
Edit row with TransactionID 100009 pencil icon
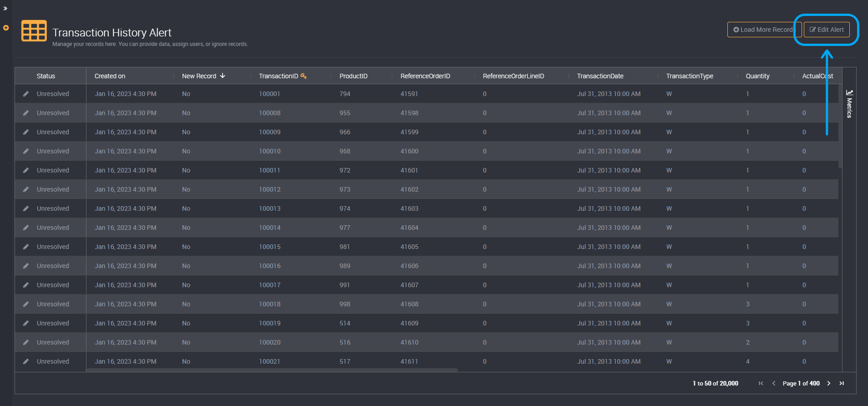pyautogui.click(x=26, y=132)
